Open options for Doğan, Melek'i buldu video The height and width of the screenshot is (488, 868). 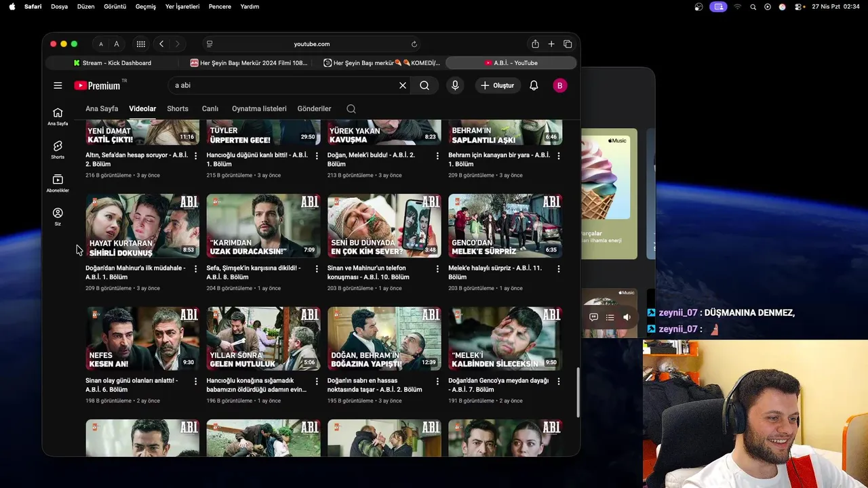click(437, 156)
